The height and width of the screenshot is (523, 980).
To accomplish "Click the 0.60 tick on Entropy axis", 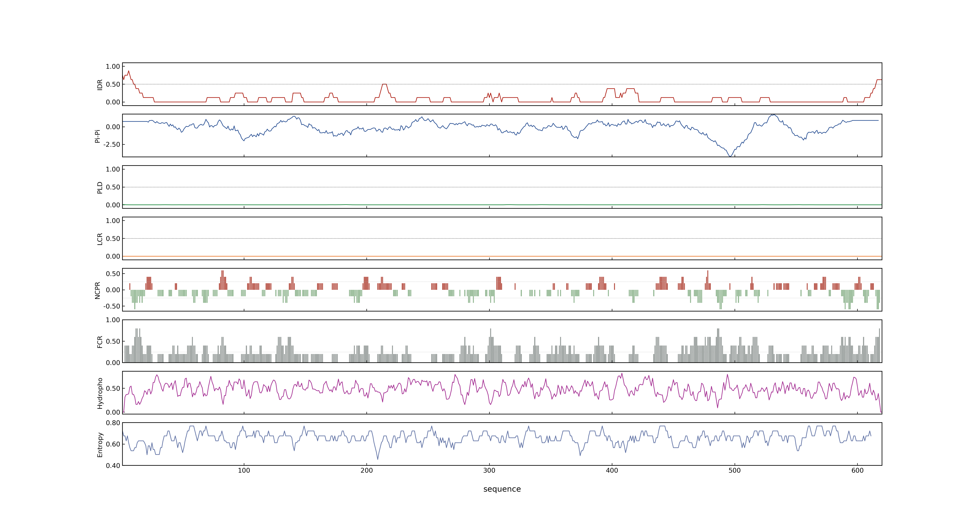I will tap(113, 444).
